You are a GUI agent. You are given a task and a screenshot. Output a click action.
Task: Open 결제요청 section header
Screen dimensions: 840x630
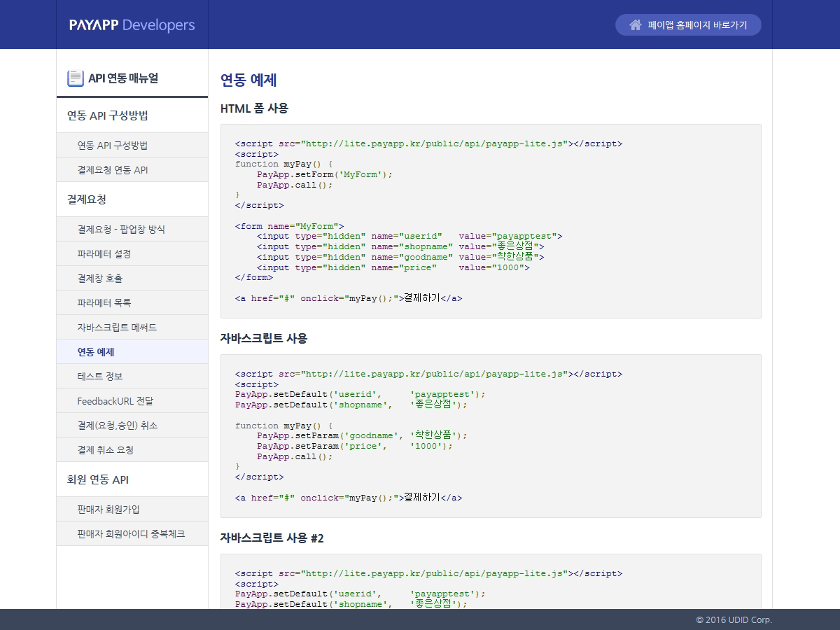point(132,199)
